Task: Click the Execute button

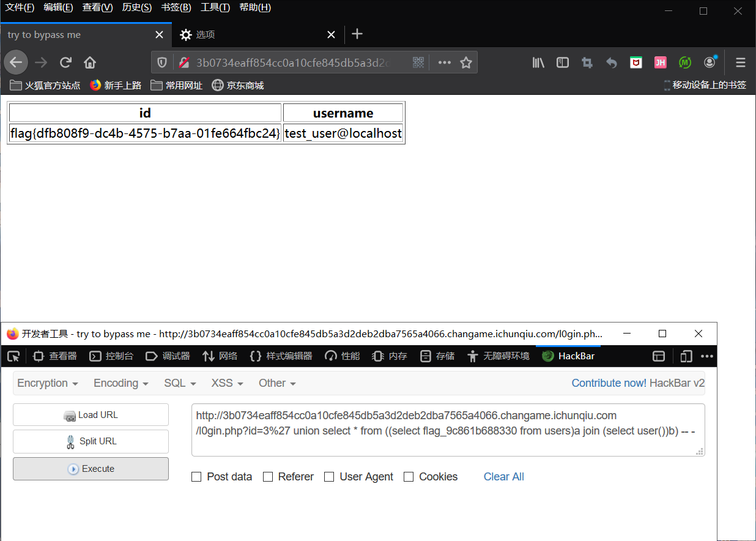Action: tap(91, 469)
